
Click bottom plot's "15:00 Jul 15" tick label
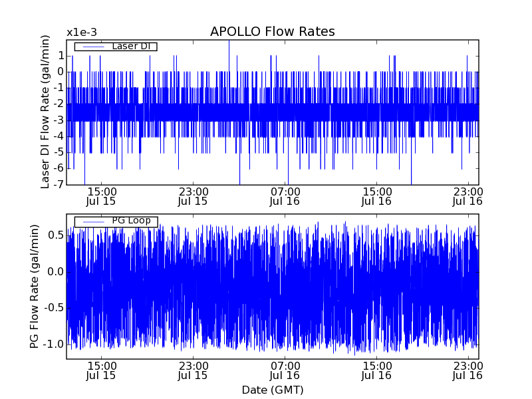tap(101, 370)
